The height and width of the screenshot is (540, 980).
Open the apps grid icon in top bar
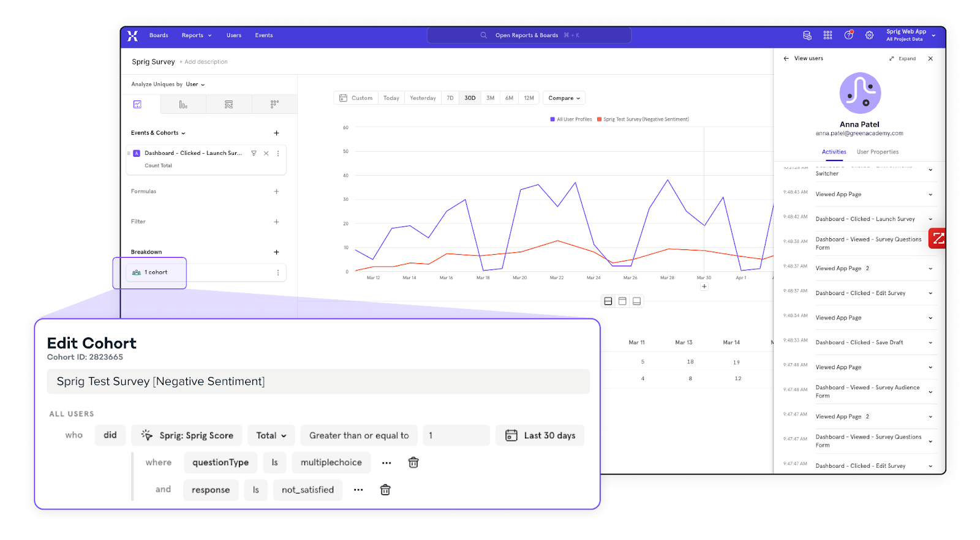pos(827,36)
